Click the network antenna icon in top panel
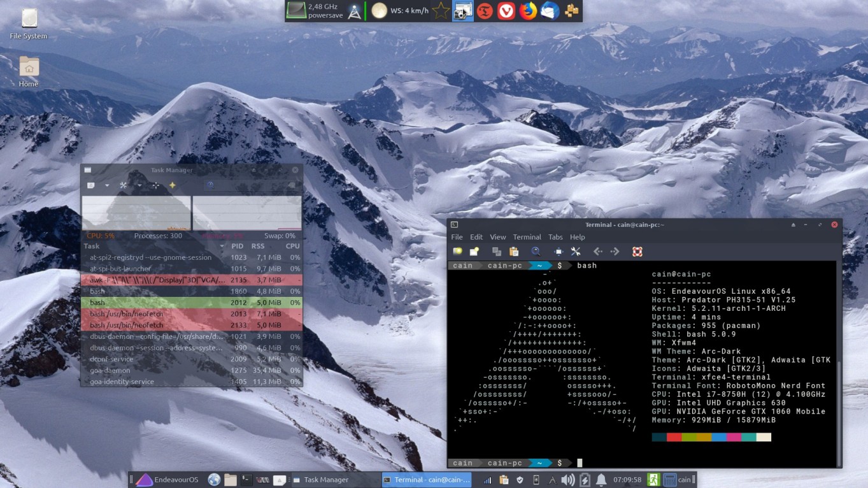 (354, 11)
